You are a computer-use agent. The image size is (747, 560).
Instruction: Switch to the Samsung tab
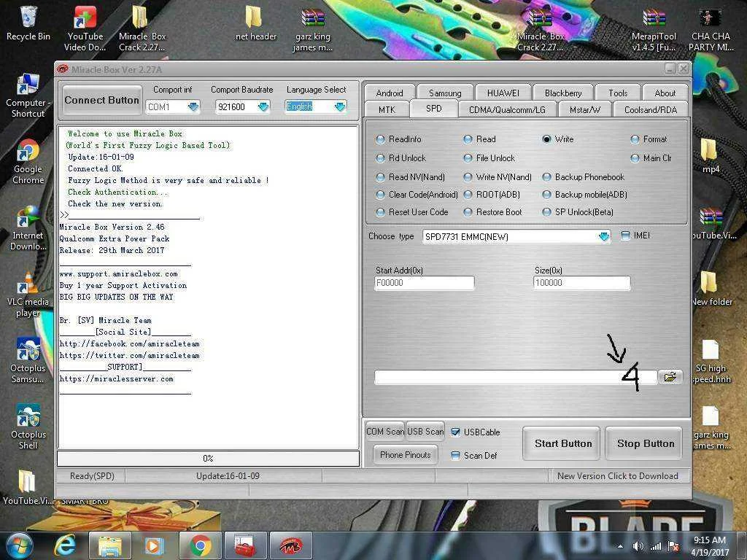444,93
